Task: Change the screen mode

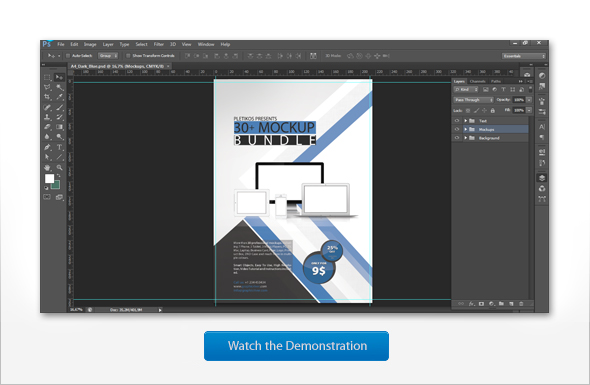Action: 59,197
